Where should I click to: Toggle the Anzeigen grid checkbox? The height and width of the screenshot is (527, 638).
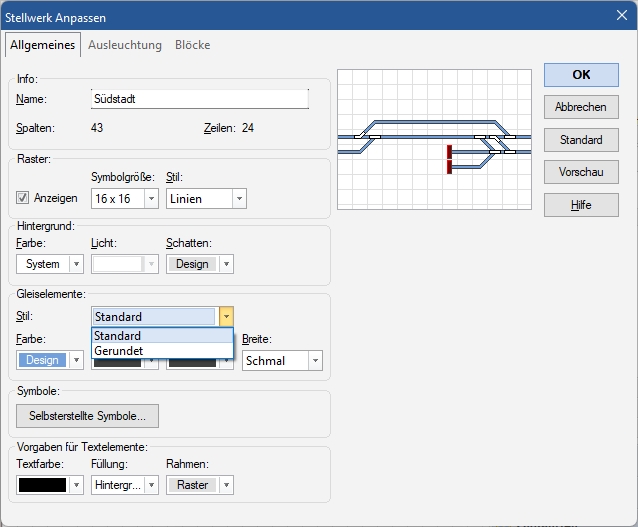23,198
